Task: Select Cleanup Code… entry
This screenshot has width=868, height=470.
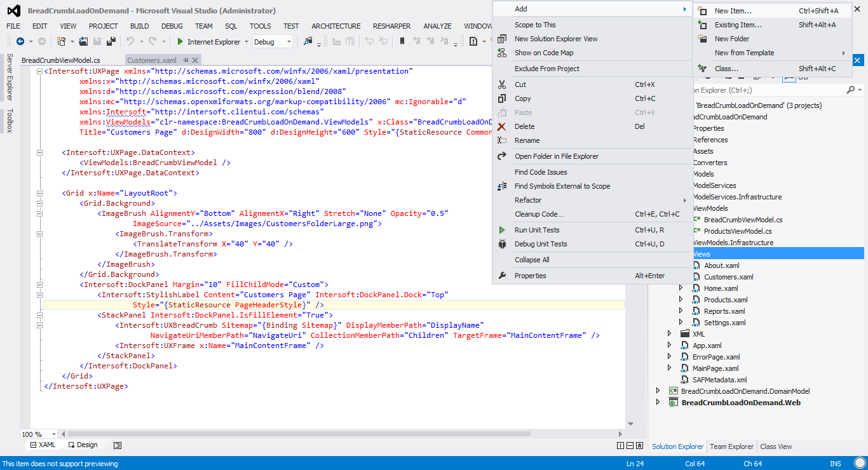Action: [x=592, y=214]
